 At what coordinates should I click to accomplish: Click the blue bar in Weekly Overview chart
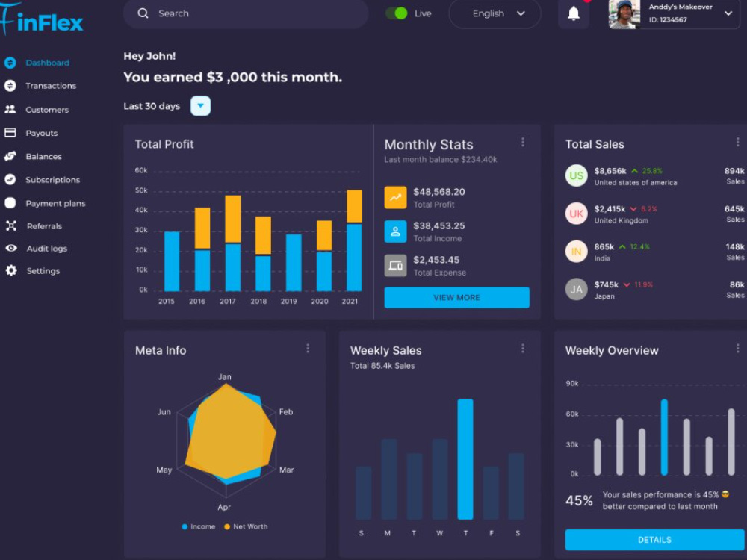pos(664,437)
